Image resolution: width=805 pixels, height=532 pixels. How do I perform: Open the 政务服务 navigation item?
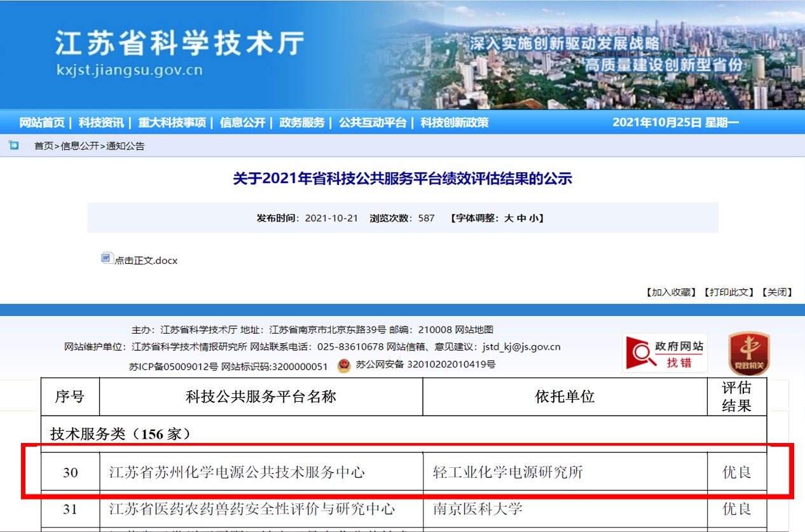pyautogui.click(x=301, y=123)
